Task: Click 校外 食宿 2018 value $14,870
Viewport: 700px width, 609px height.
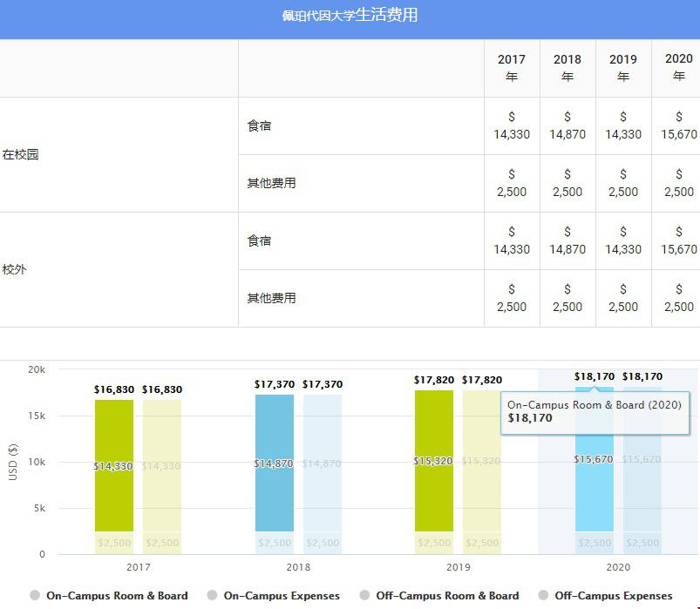Action: (x=567, y=240)
